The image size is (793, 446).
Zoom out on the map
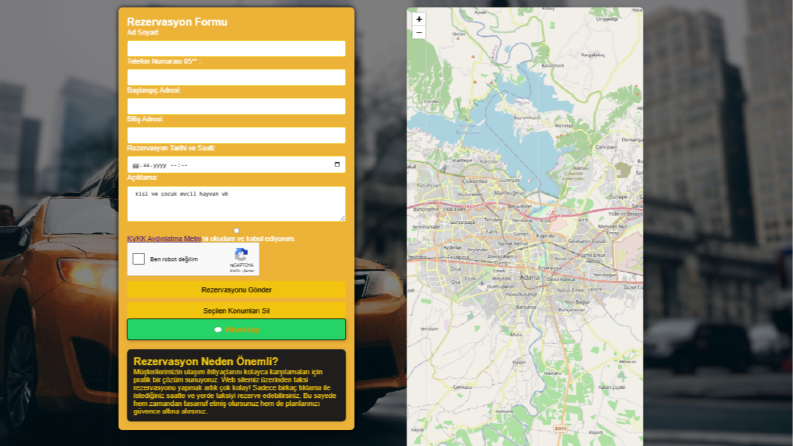[x=419, y=33]
